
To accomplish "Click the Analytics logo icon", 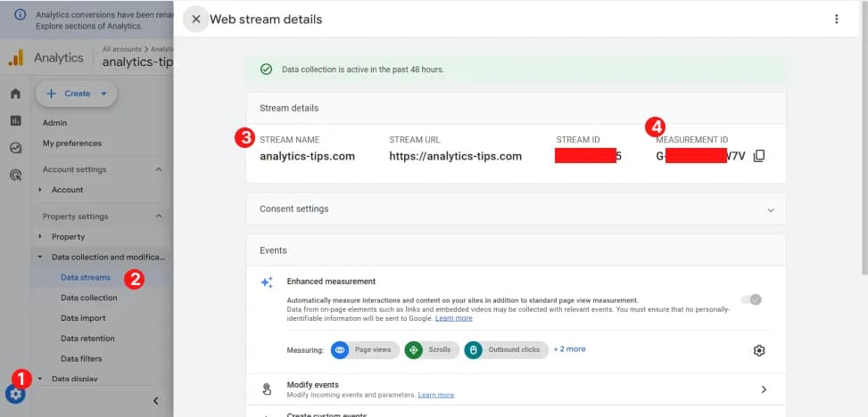I will 15,58.
